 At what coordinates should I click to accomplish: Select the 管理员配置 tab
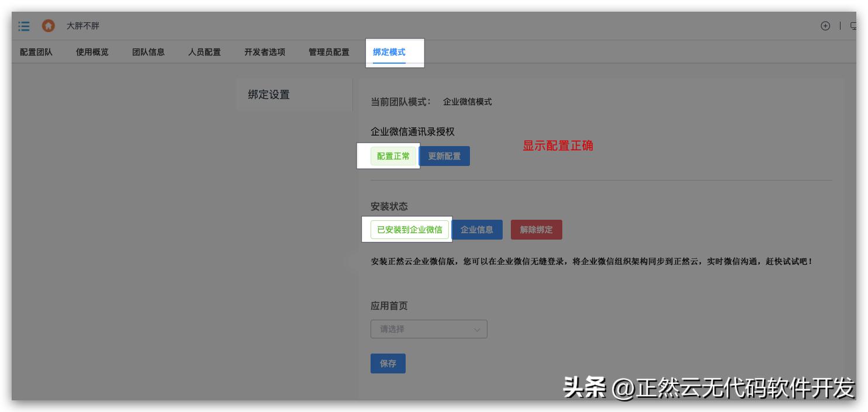tap(328, 52)
